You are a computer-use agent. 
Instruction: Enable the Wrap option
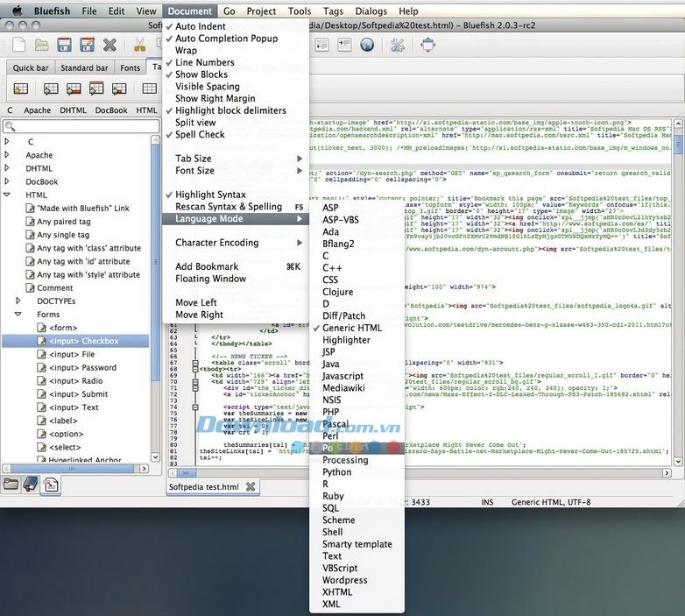[186, 51]
